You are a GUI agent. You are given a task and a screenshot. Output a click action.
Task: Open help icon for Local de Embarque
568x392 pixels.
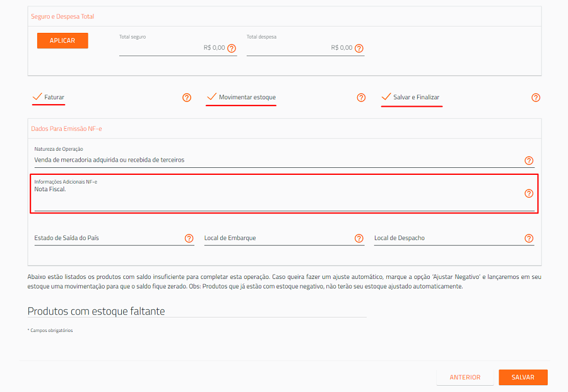coord(359,238)
